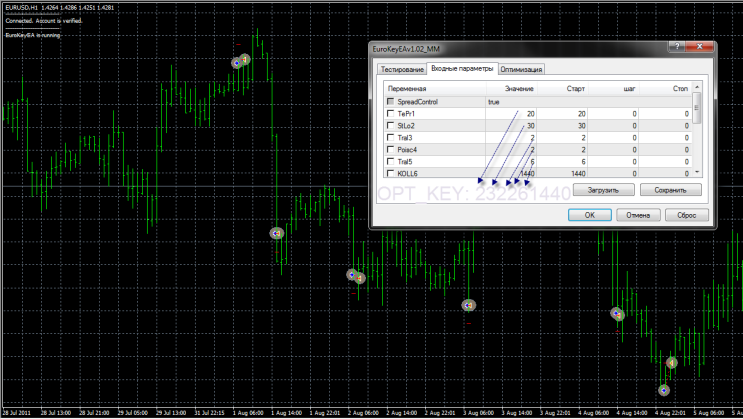743x419 pixels.
Task: Click the Старт cell in Tral5 row
Action: 562,162
